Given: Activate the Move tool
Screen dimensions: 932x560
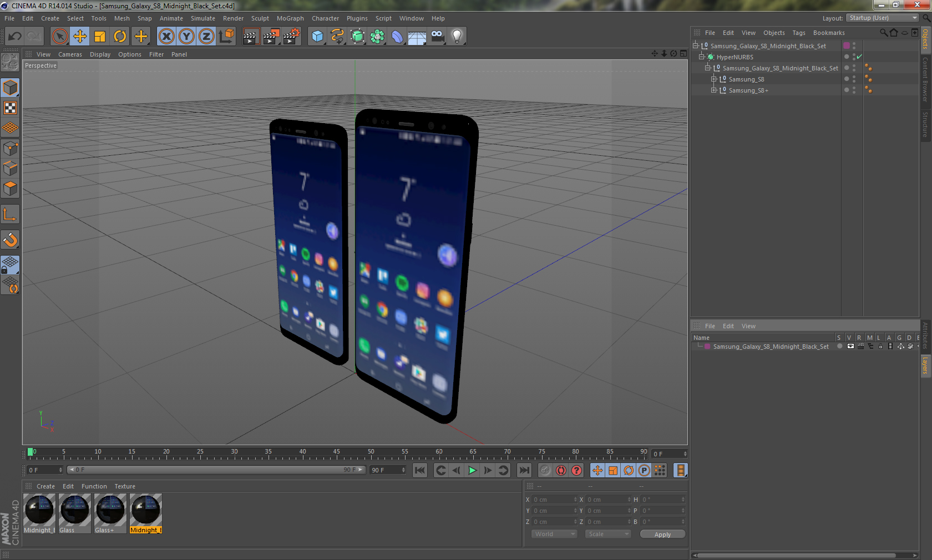Looking at the screenshot, I should coord(80,37).
